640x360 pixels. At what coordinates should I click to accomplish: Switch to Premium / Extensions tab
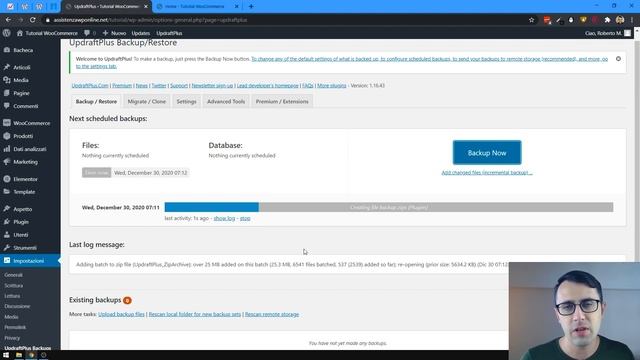pyautogui.click(x=282, y=102)
